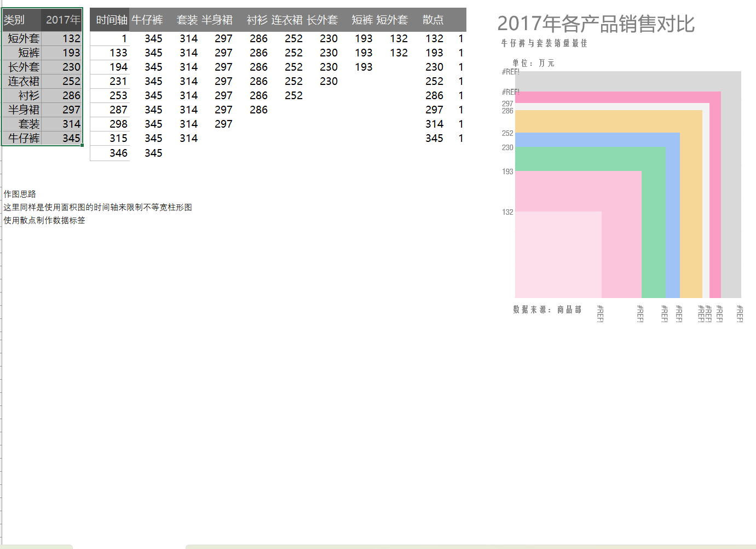Click time-axis cell with value 346
756x549 pixels.
(x=109, y=153)
